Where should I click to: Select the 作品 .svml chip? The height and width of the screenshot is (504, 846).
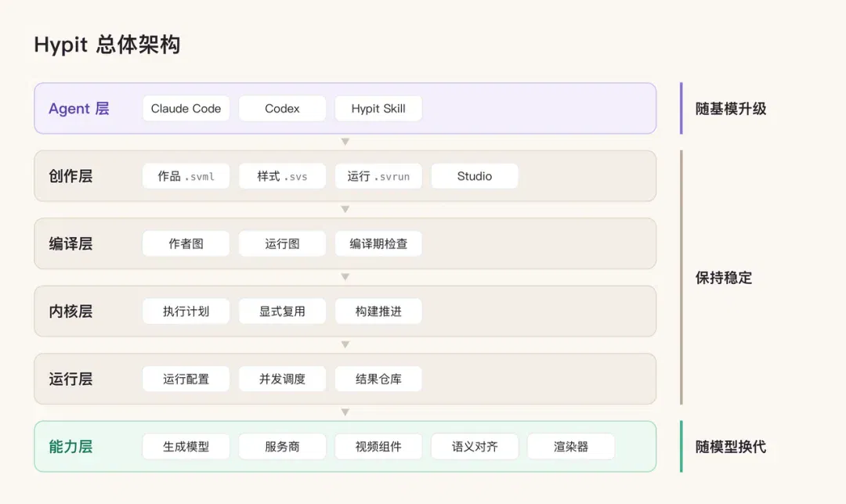pos(186,176)
